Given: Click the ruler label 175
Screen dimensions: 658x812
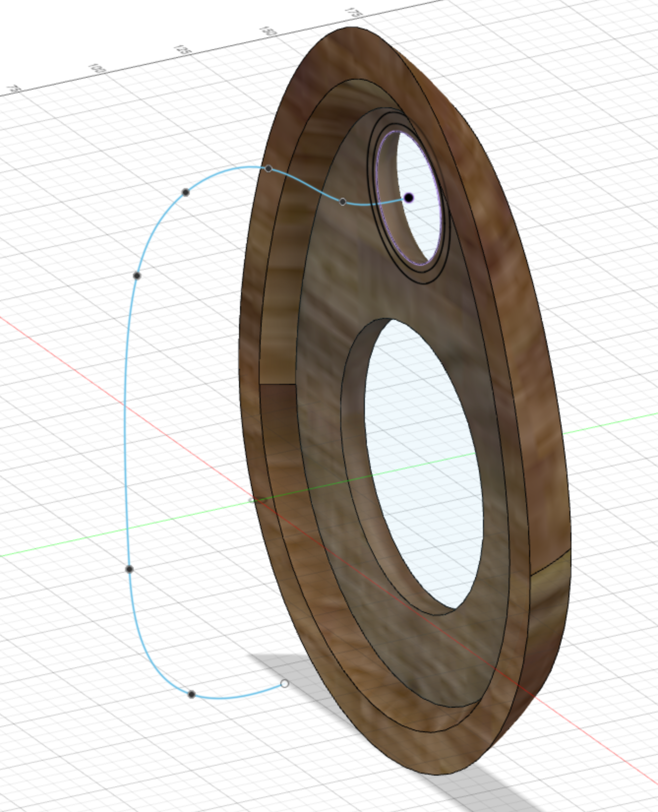Looking at the screenshot, I should coord(354,13).
